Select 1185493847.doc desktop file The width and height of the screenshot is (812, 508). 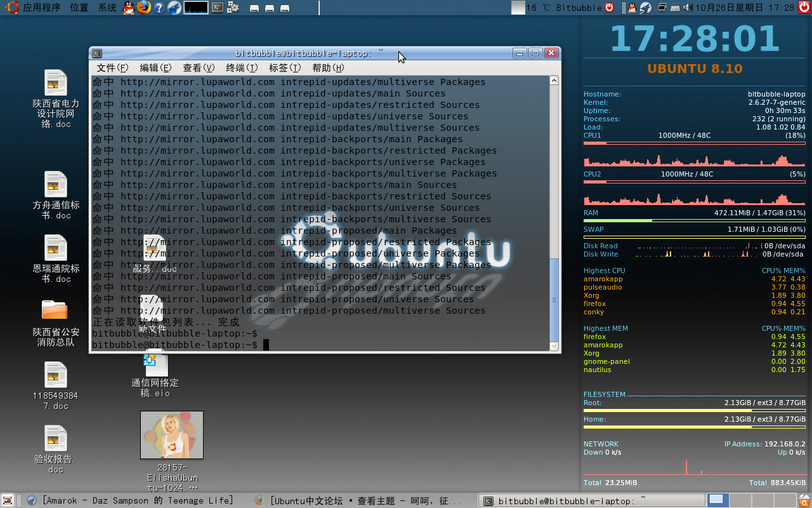pos(56,386)
